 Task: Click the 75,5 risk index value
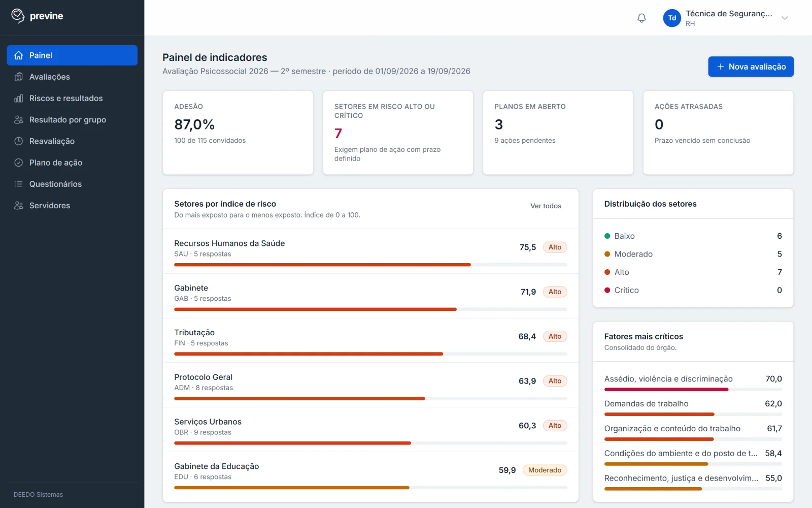527,247
